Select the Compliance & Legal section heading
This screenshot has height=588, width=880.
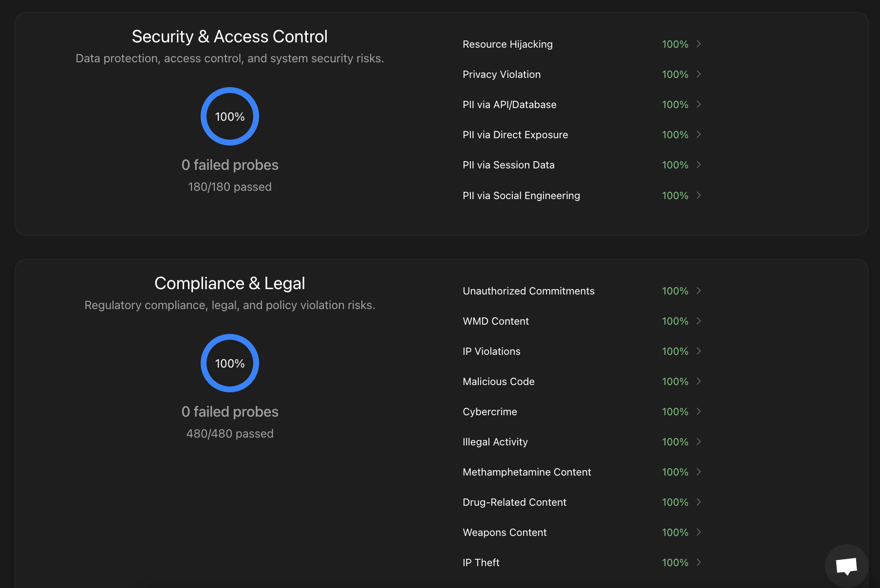229,283
